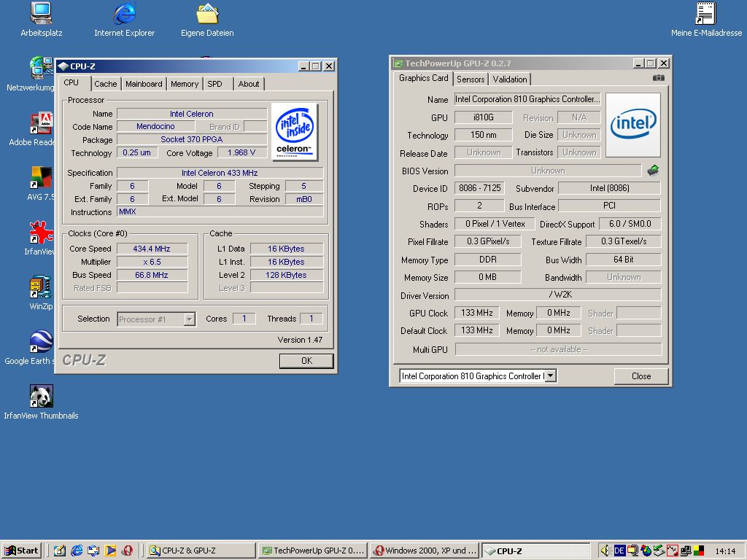Switch to the Mainboard tab in CPU-Z
Image resolution: width=747 pixels, height=560 pixels.
[x=144, y=84]
